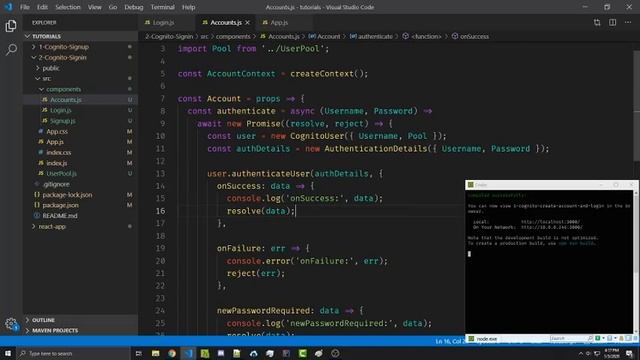Open the Explorer view in activity bar
This screenshot has width=640, height=360.
pos(11,26)
